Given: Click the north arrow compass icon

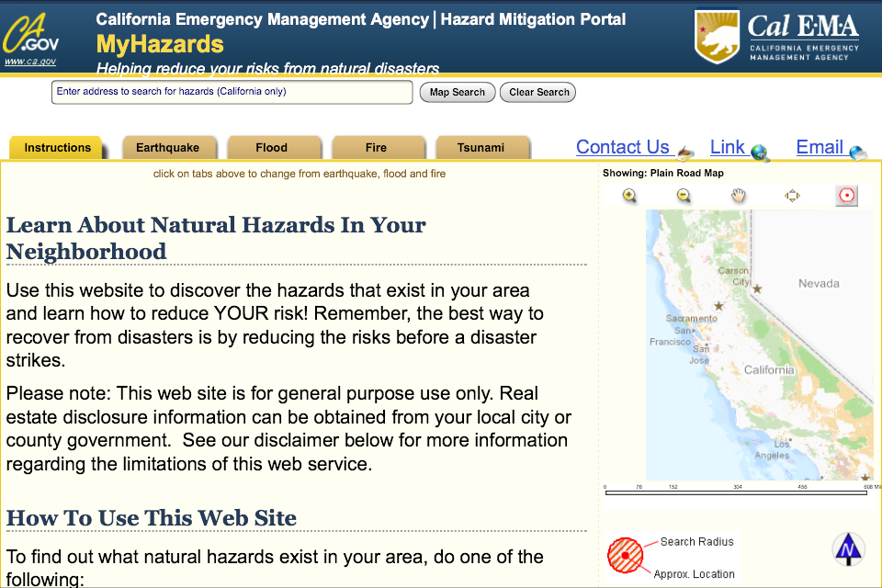Looking at the screenshot, I should 848,549.
